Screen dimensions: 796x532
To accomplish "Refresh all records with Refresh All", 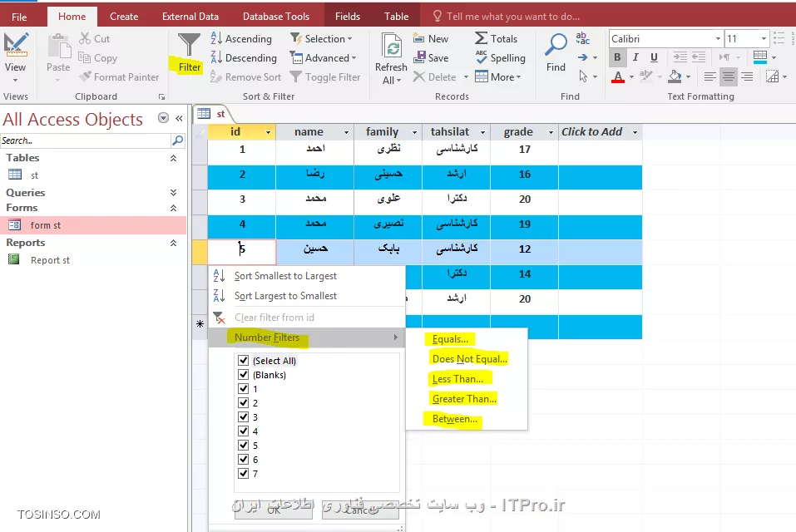I will (390, 57).
